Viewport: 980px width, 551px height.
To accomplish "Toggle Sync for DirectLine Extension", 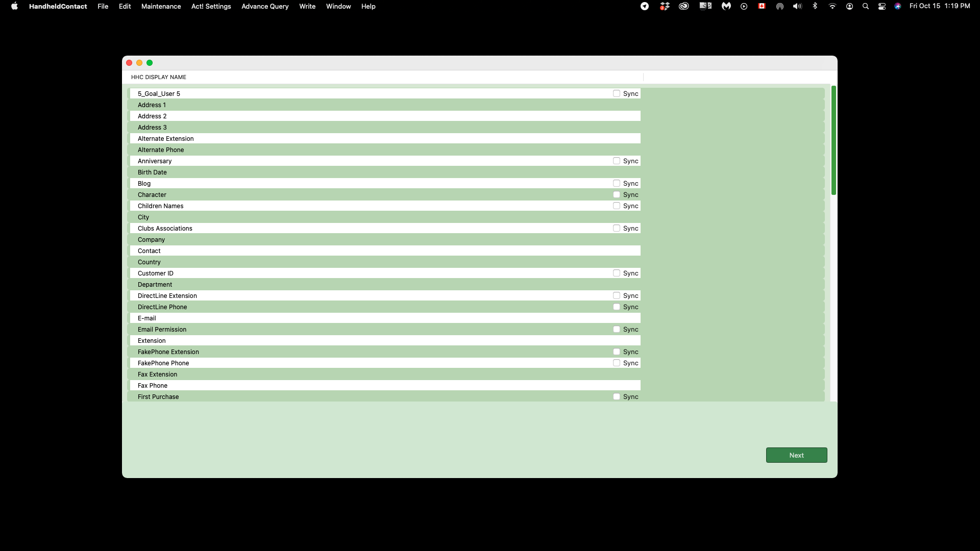I will (x=617, y=295).
